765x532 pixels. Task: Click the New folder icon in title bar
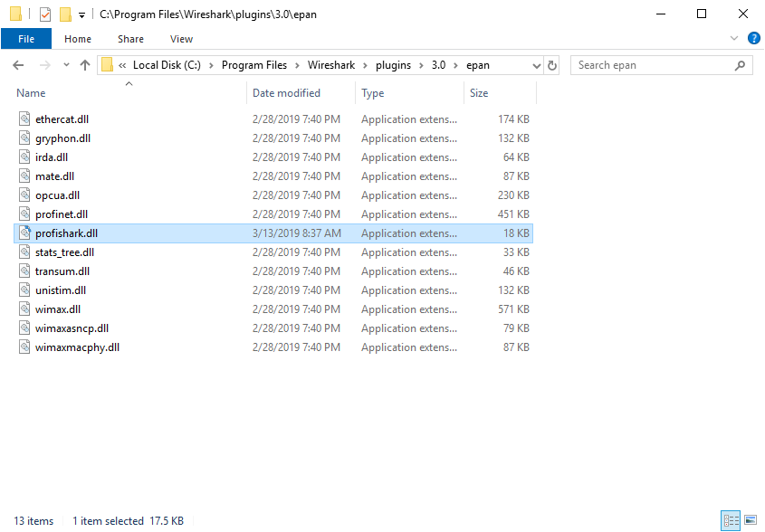(65, 14)
